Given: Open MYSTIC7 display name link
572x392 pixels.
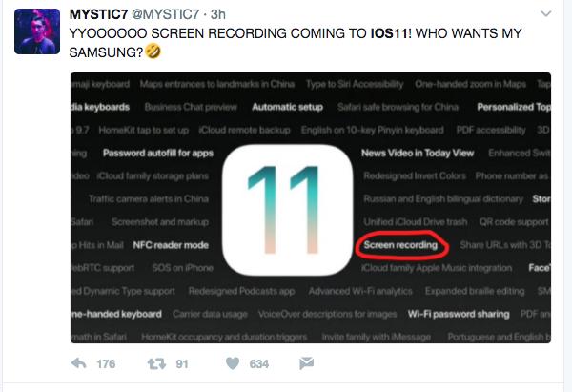Looking at the screenshot, I should pos(98,14).
